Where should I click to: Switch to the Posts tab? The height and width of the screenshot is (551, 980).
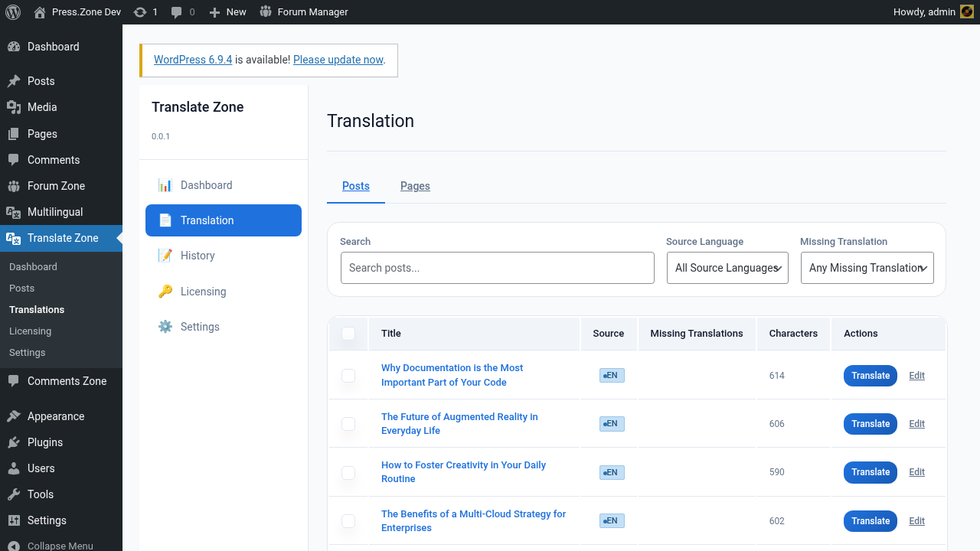(x=356, y=186)
